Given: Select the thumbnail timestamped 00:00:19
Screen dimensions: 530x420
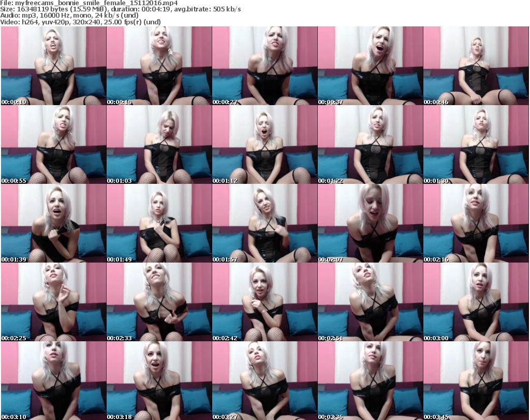Looking at the screenshot, I should point(159,66).
